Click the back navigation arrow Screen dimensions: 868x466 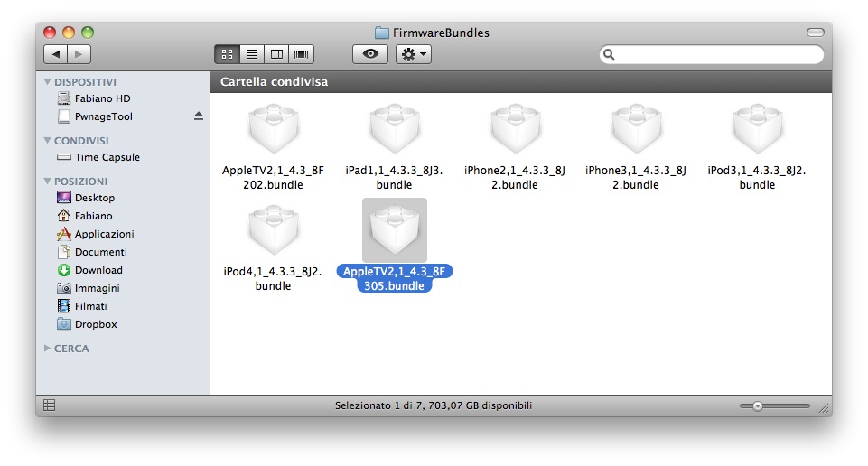point(56,54)
